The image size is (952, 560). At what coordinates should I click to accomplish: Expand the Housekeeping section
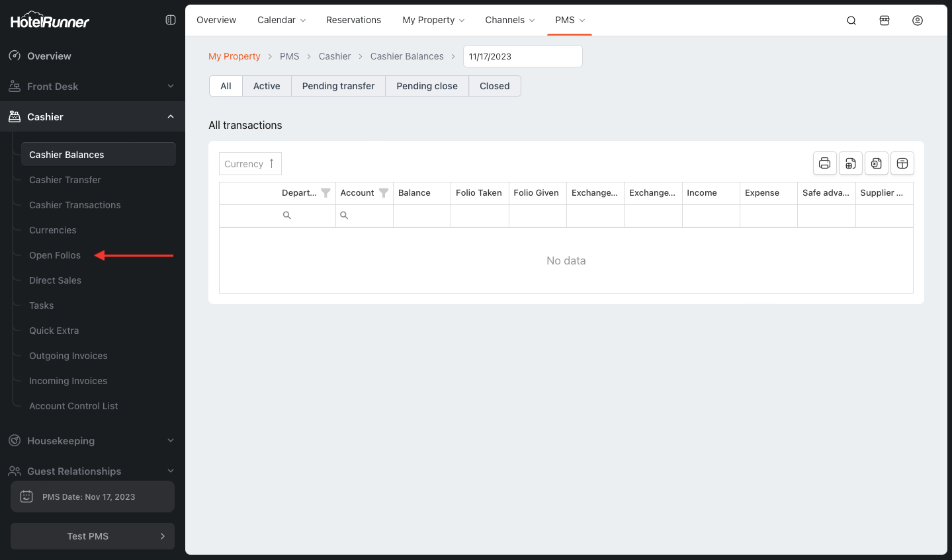tap(92, 440)
